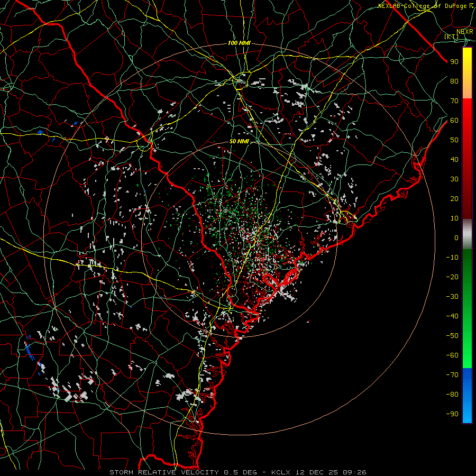Click the "-20" scale label
Image resolution: width=476 pixels, height=476 pixels.
point(452,277)
